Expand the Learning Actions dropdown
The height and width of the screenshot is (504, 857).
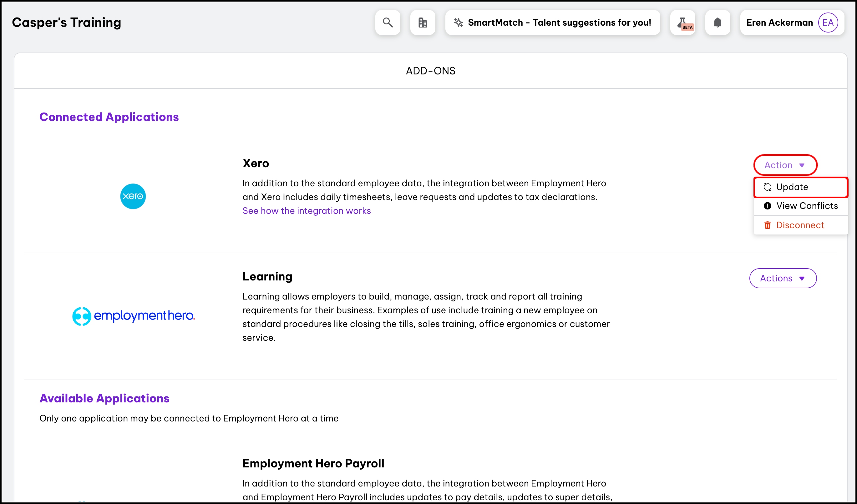[x=783, y=278]
